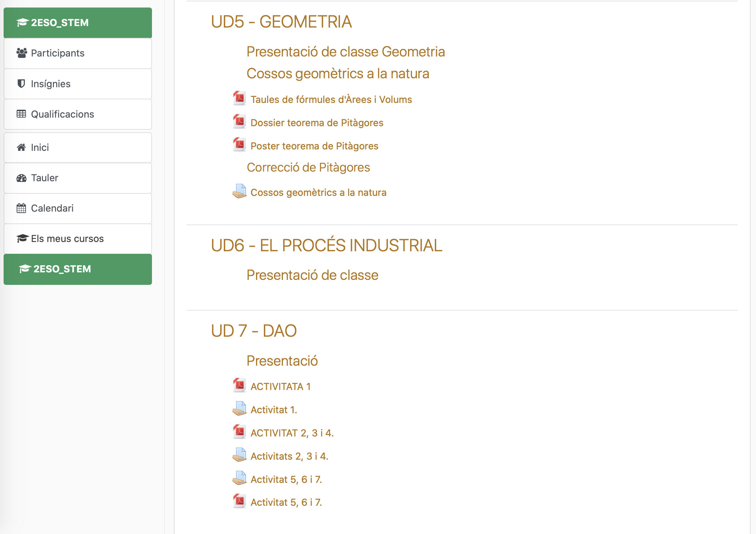This screenshot has height=534, width=756.
Task: Open Correcció de Pitàgores link
Action: 308,167
